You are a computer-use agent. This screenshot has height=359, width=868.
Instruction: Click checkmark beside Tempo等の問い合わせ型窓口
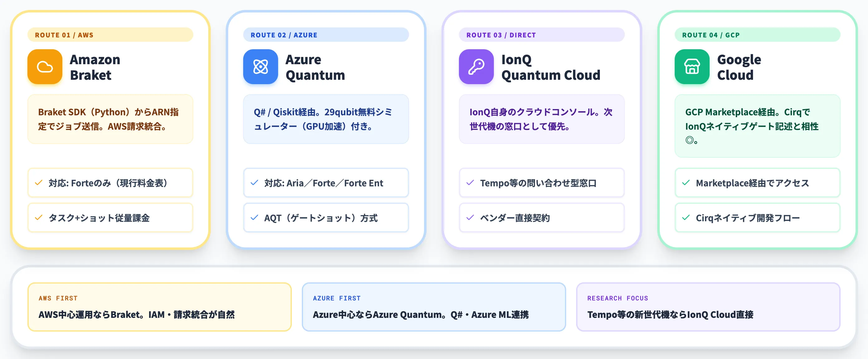tap(470, 183)
